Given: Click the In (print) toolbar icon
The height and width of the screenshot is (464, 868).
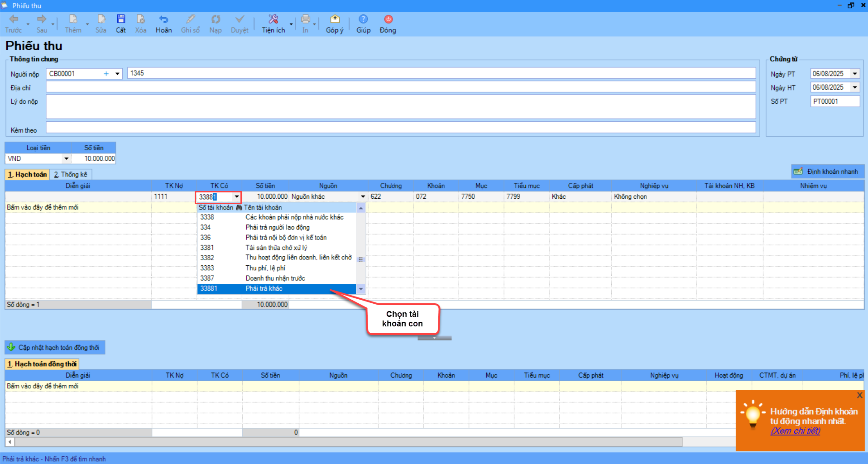Looking at the screenshot, I should [306, 19].
